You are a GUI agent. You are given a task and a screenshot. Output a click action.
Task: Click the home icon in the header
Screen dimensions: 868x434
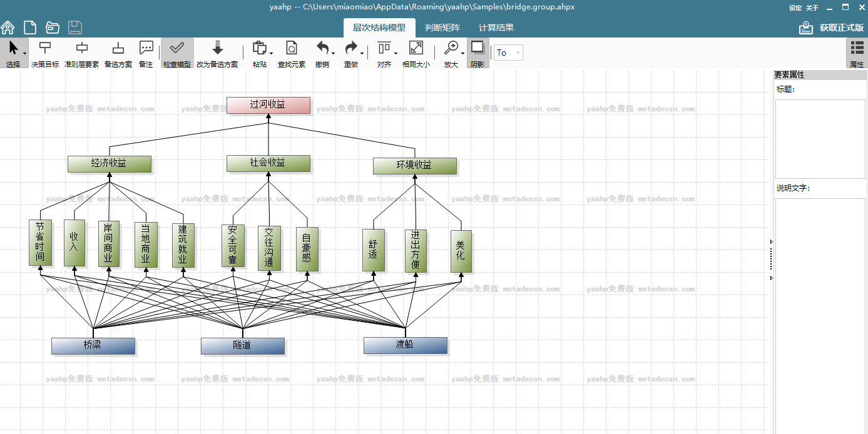coord(8,28)
